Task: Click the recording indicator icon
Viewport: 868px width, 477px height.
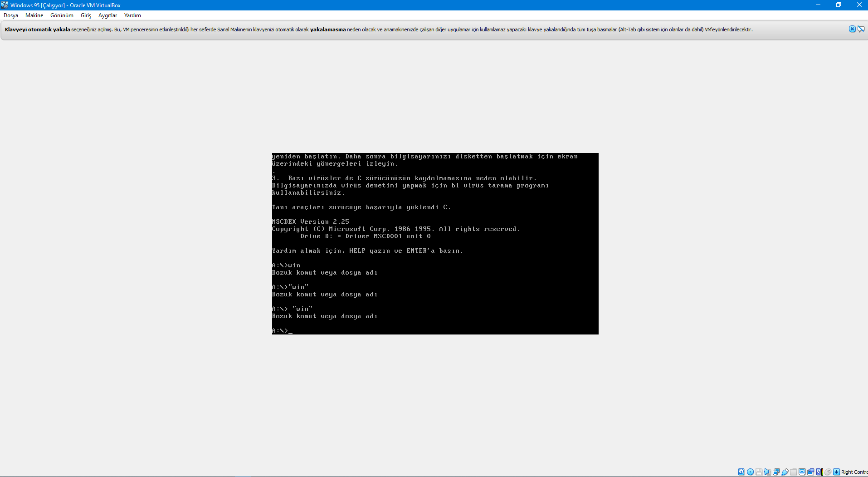Action: coord(810,472)
